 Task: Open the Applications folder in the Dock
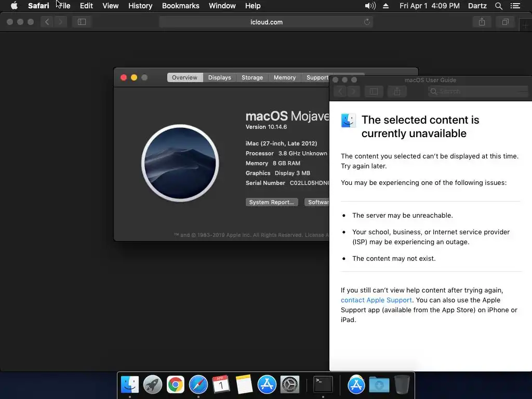(x=356, y=385)
